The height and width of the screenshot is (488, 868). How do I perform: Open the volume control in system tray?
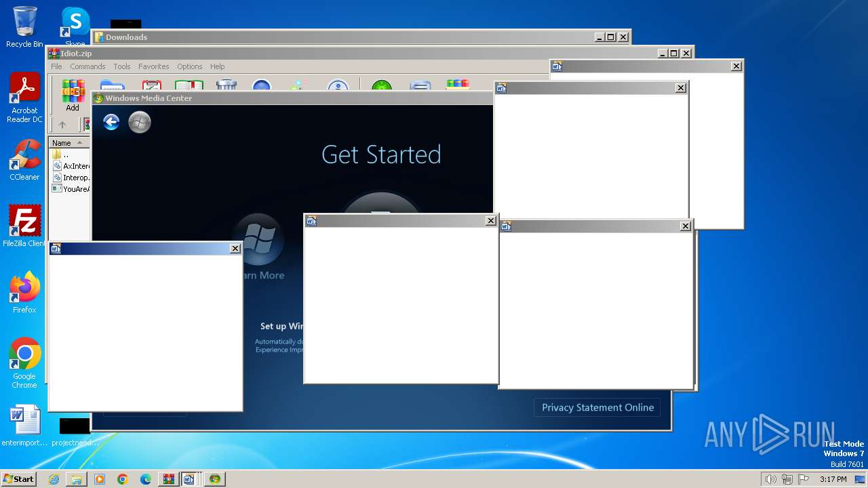pyautogui.click(x=770, y=479)
